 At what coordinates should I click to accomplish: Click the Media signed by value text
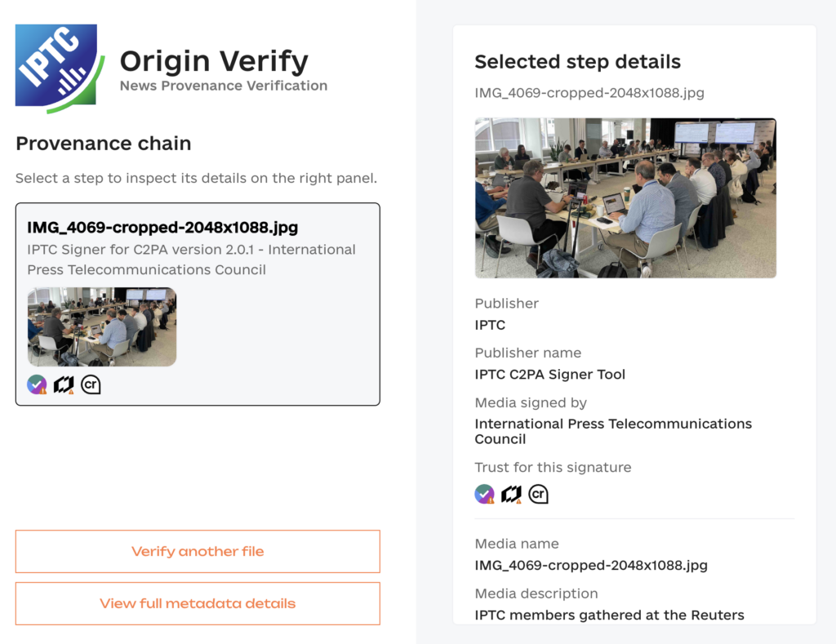tap(613, 431)
